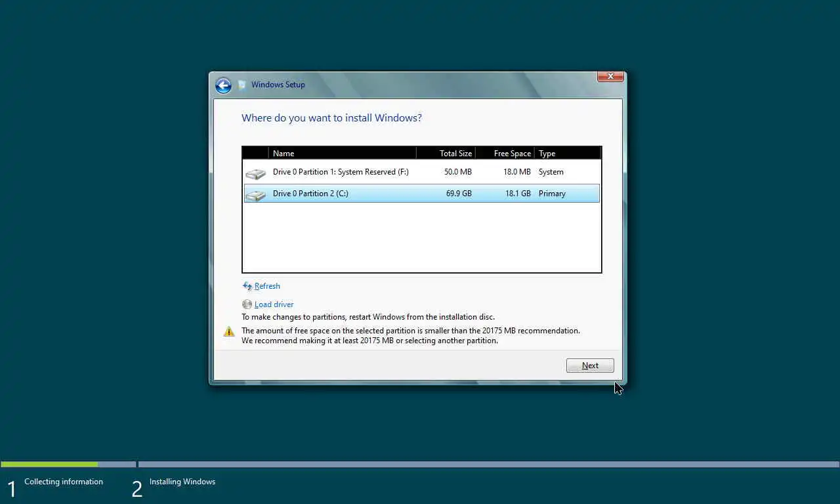Click the Refresh arrows icon
Image resolution: width=840 pixels, height=504 pixels.
(x=247, y=286)
